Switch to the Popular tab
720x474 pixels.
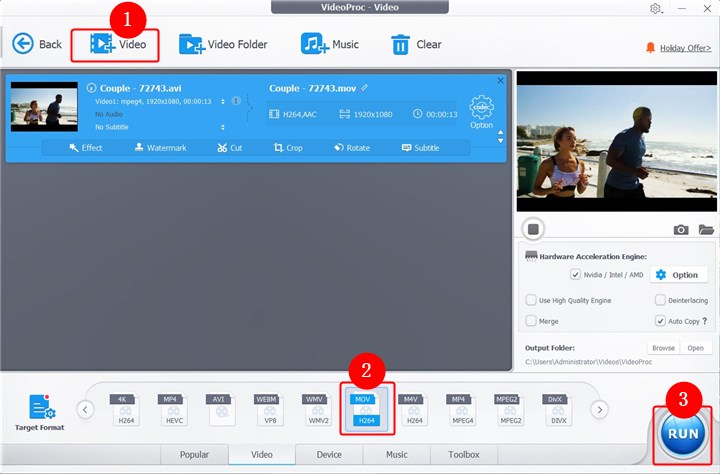[194, 455]
